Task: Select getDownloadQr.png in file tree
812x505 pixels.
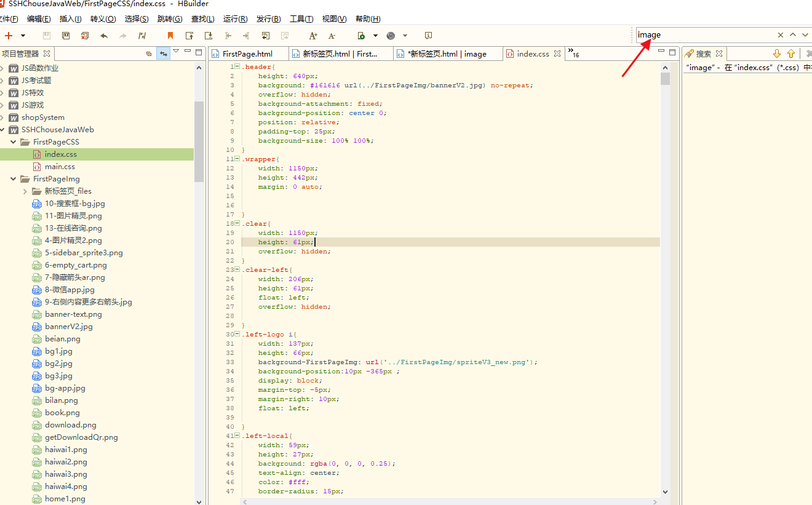Action: point(81,437)
